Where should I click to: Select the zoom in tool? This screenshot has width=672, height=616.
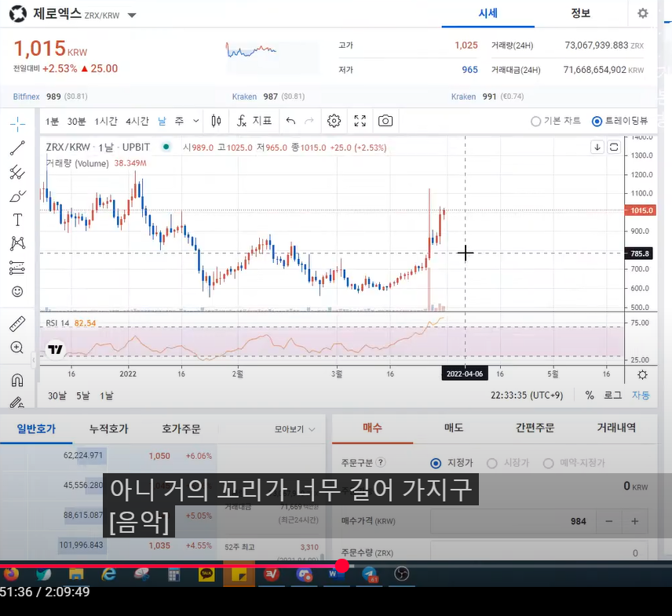[x=17, y=348]
